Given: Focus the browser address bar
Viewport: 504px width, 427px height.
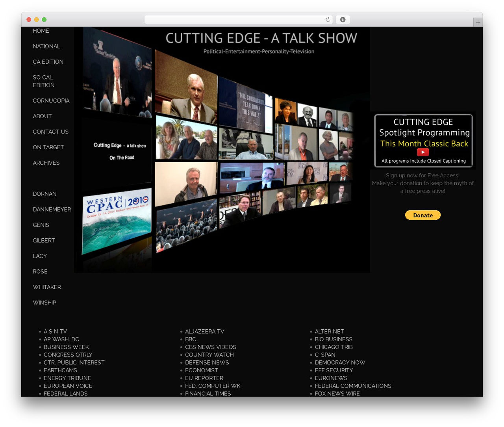Looking at the screenshot, I should coord(238,20).
